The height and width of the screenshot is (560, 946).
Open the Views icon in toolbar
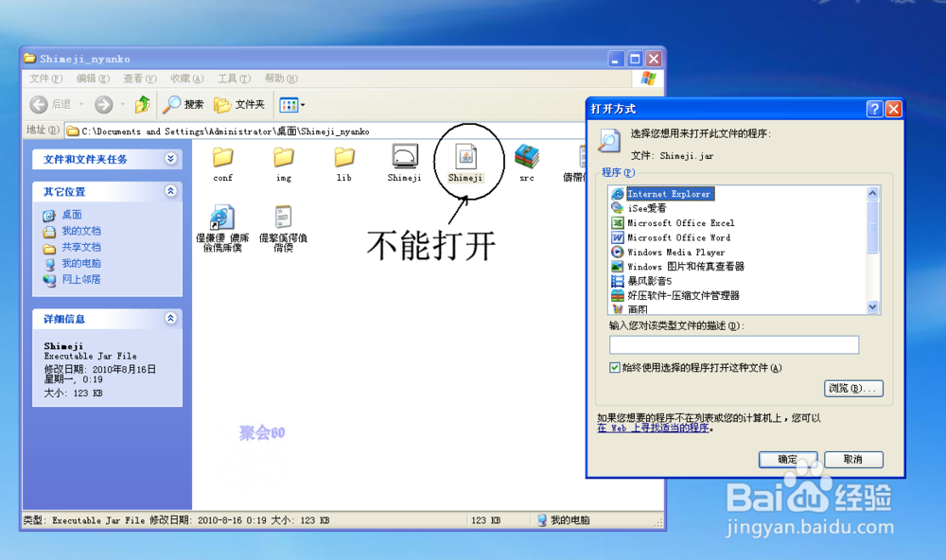point(289,105)
